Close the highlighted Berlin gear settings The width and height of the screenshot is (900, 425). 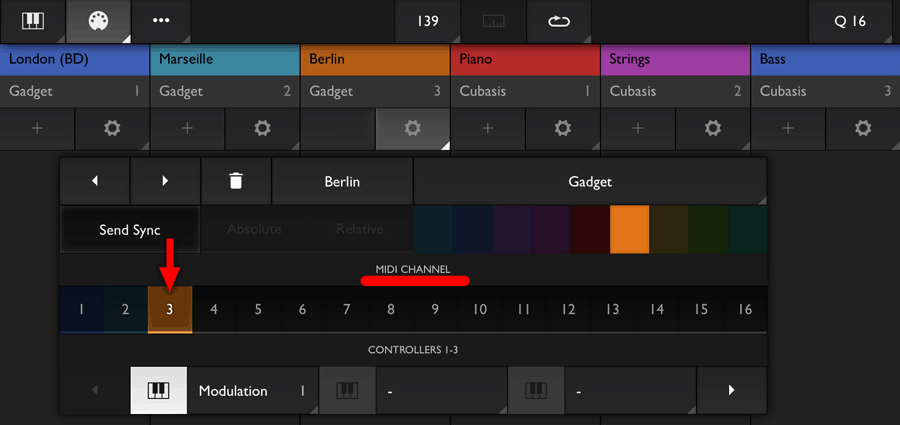coord(412,129)
